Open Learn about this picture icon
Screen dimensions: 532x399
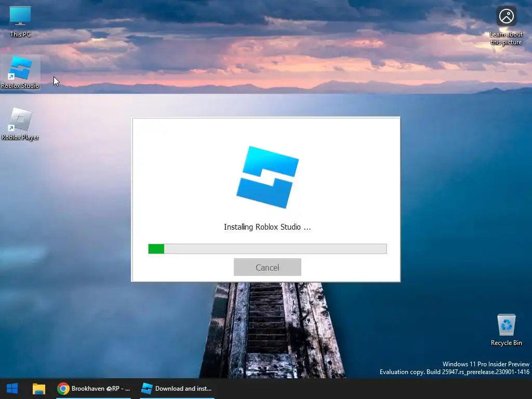pyautogui.click(x=506, y=25)
